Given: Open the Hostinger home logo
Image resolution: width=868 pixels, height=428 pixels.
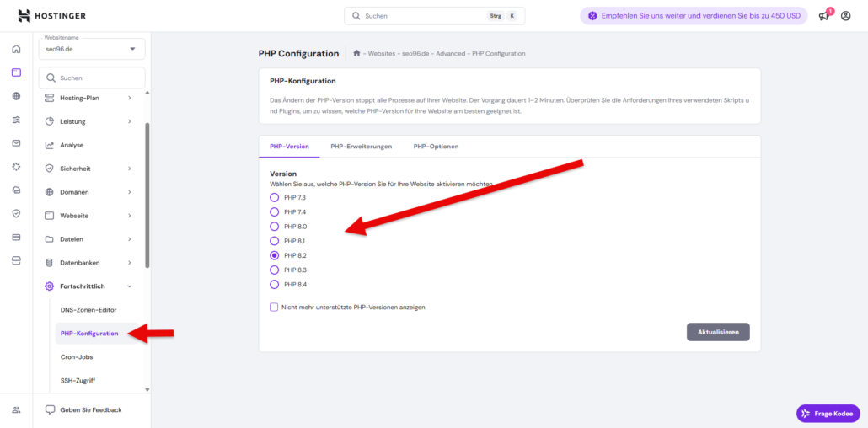Looking at the screenshot, I should [x=51, y=15].
